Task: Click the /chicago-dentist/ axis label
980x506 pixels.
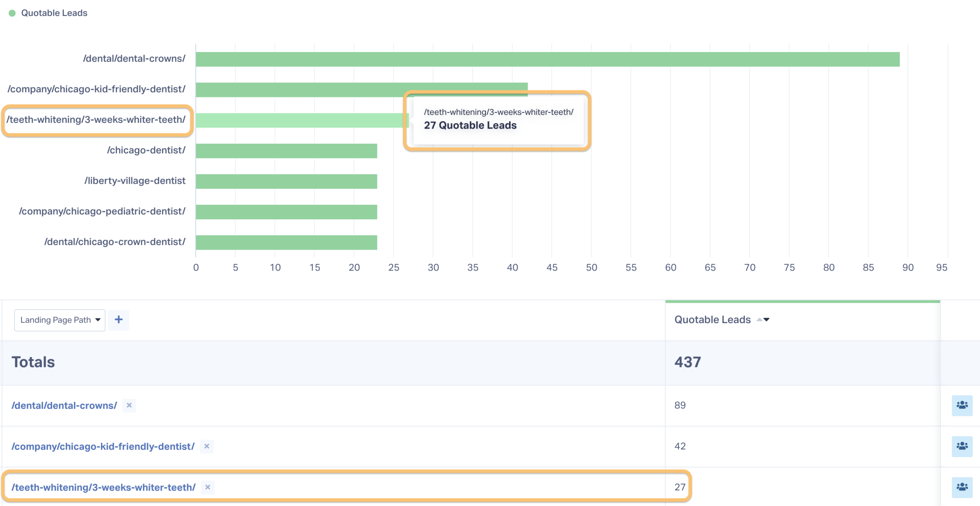Action: click(146, 150)
